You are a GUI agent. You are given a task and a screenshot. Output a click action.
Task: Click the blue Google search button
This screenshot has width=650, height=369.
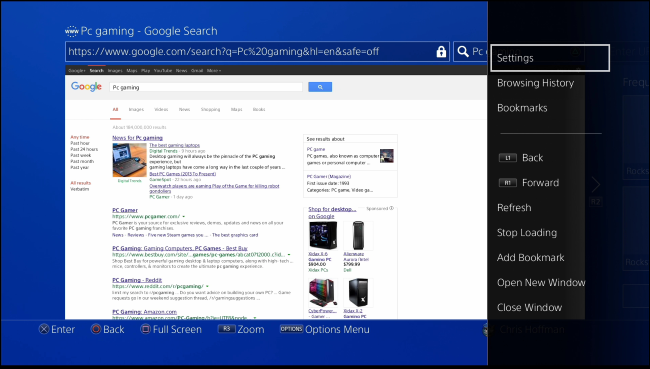(x=320, y=87)
